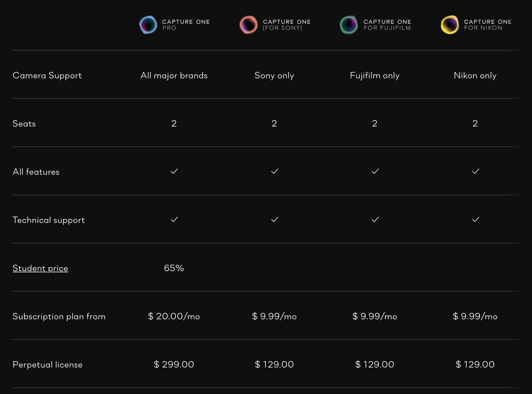The image size is (532, 394).
Task: Click the Technical support checkmark in Fujifilm column
Action: (375, 219)
